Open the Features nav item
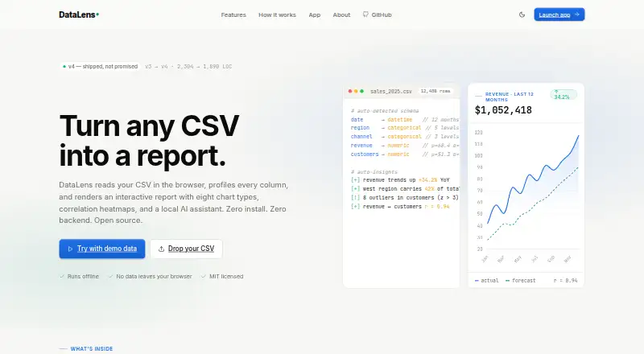The image size is (644, 354). (233, 14)
